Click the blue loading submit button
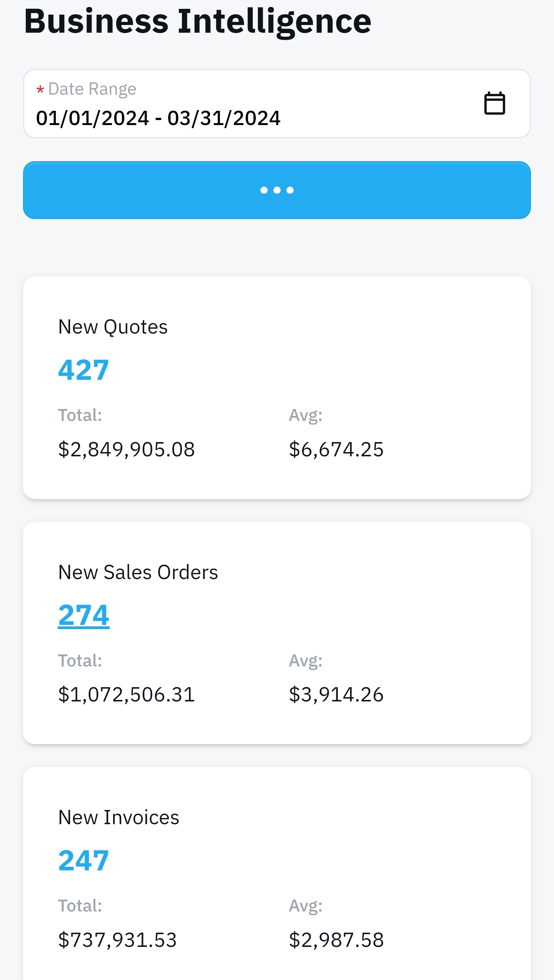 tap(277, 190)
